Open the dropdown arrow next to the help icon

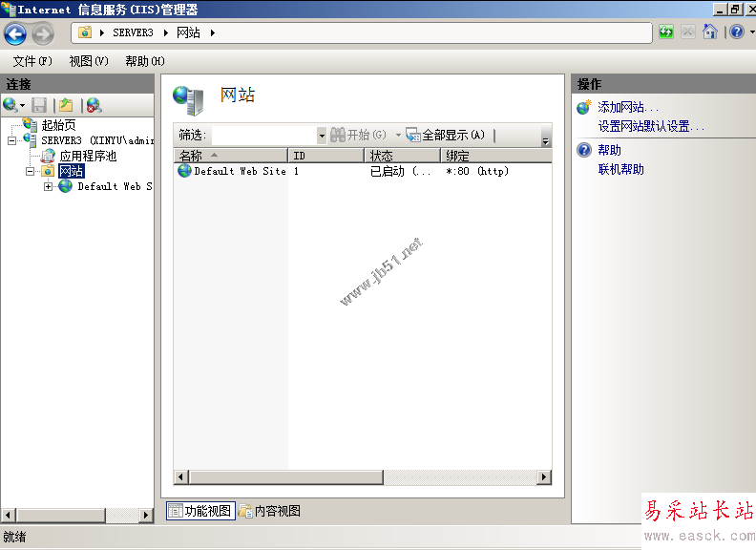[751, 32]
